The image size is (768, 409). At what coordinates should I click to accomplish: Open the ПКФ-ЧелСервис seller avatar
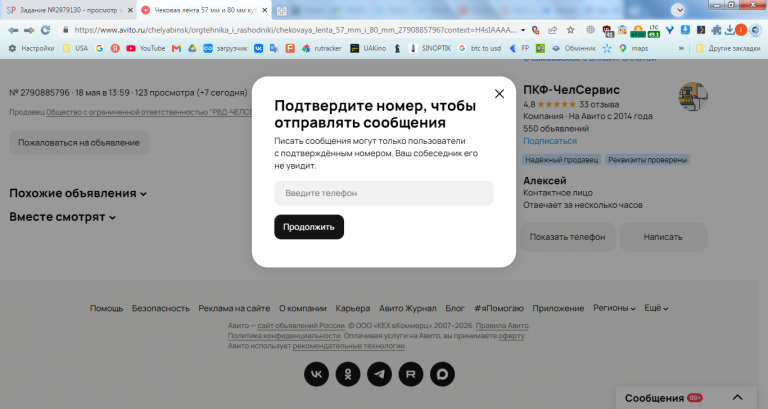(x=693, y=96)
